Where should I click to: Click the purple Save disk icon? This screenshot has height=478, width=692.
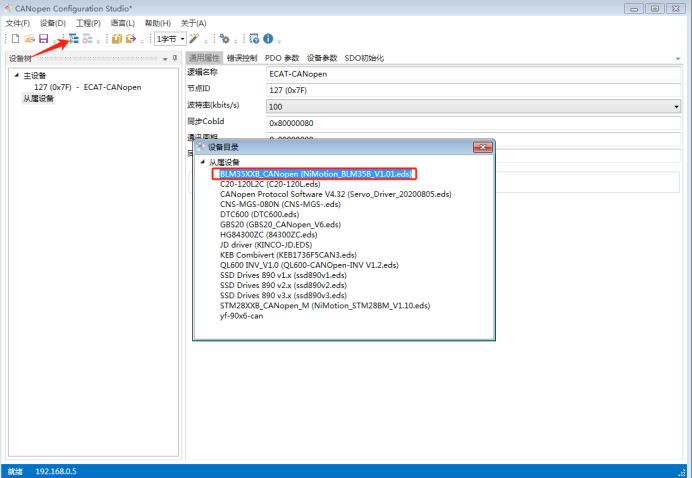[43, 39]
